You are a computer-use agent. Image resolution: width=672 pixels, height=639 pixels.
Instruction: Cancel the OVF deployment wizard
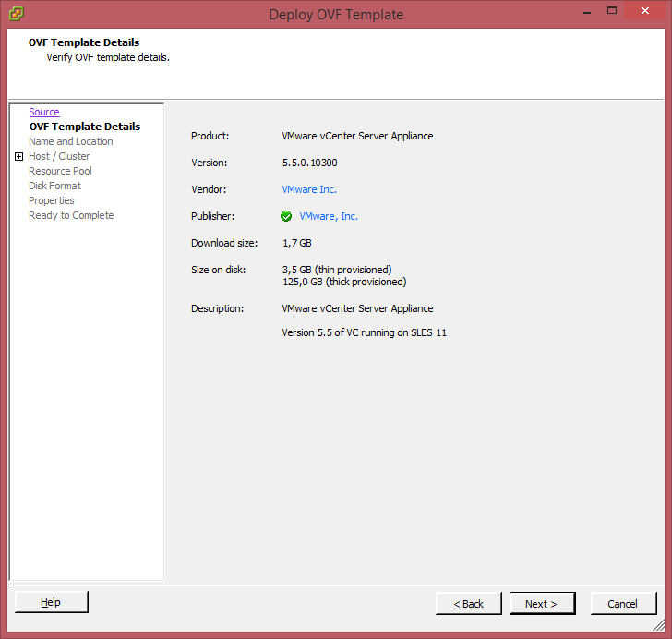[x=622, y=604]
